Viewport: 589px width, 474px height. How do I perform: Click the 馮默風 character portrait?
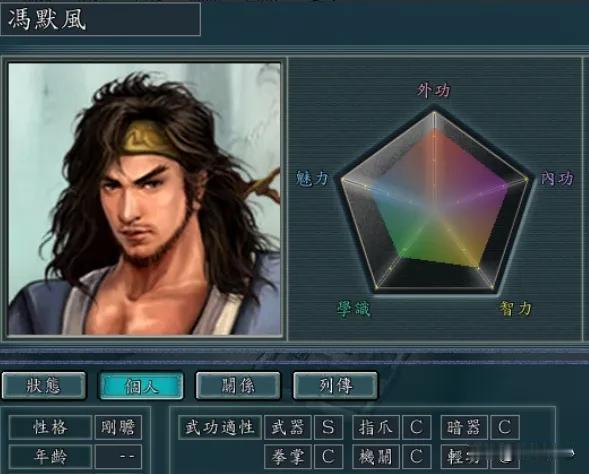tap(144, 199)
